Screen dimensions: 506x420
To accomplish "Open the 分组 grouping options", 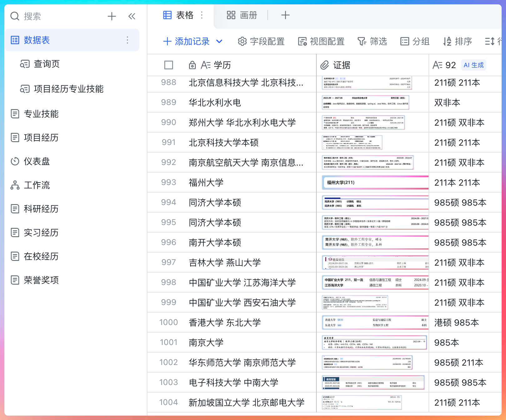I will [415, 41].
